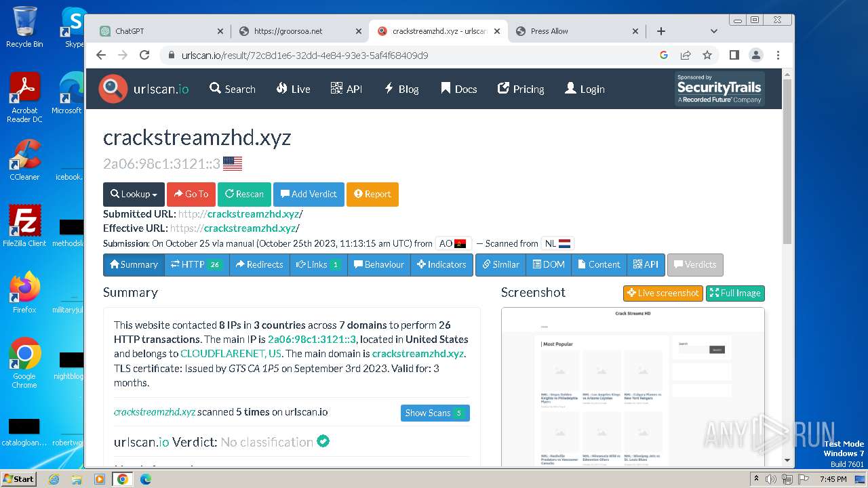Switch to groorsoa.net tab
The image size is (868, 488).
pyautogui.click(x=300, y=31)
